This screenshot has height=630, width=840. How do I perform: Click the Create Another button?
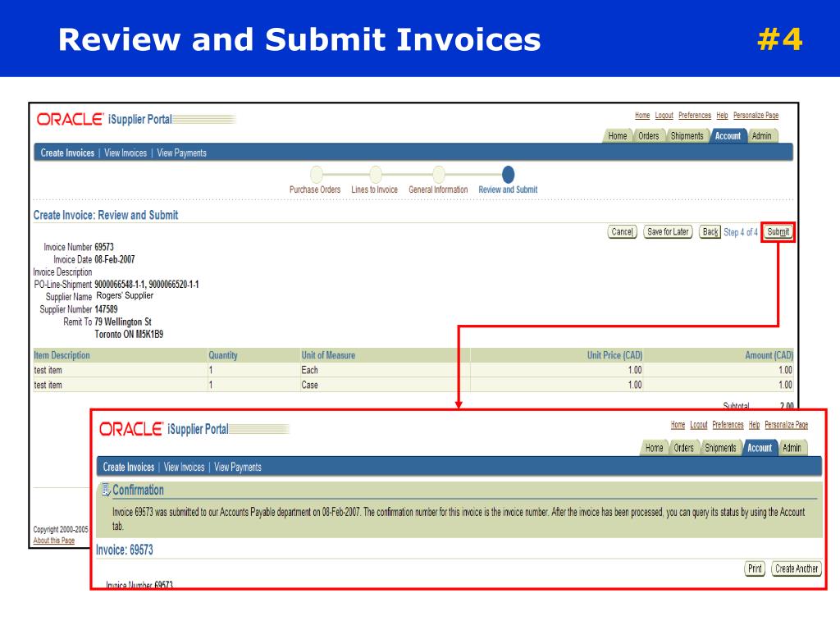click(x=796, y=568)
